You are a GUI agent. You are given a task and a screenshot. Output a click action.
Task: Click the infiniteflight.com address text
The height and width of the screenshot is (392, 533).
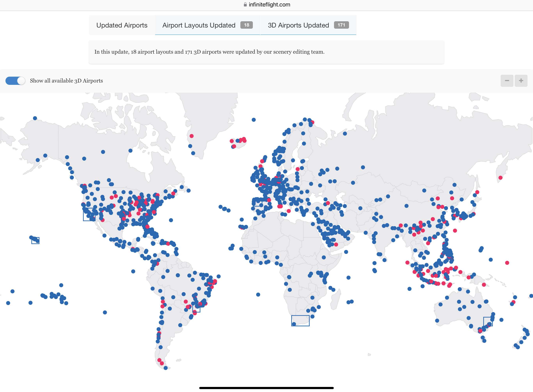tap(269, 4)
